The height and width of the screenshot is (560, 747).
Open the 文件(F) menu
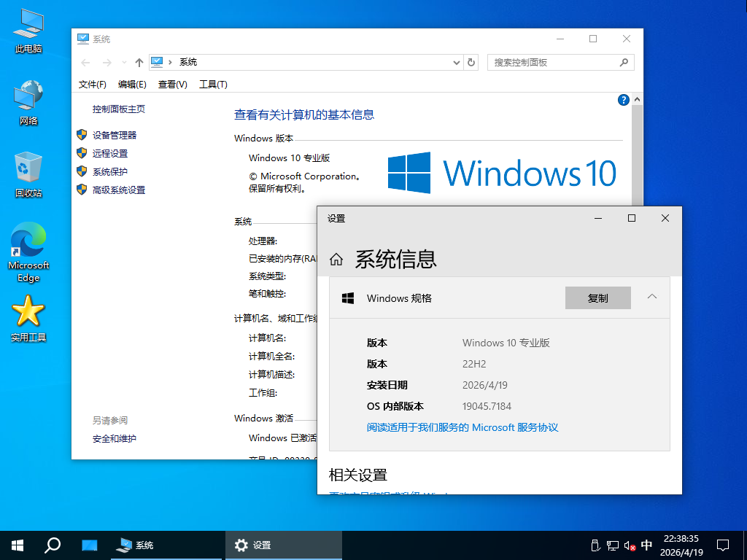[x=93, y=85]
